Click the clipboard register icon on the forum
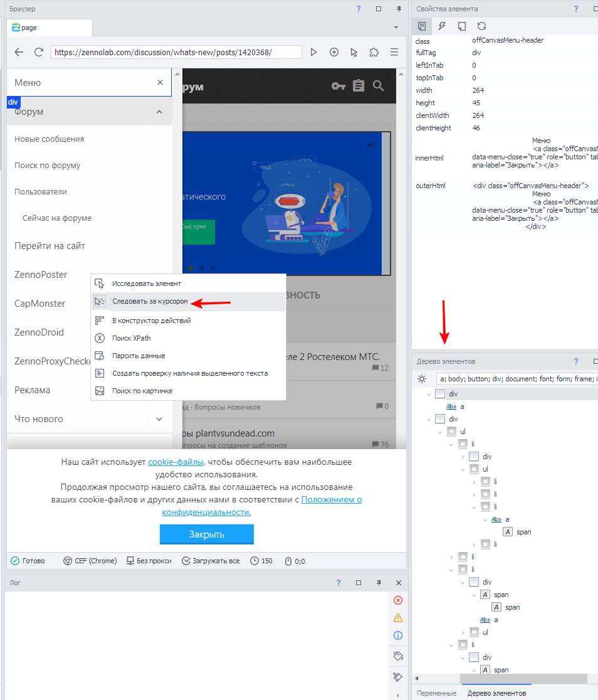The width and height of the screenshot is (598, 700). (x=359, y=85)
